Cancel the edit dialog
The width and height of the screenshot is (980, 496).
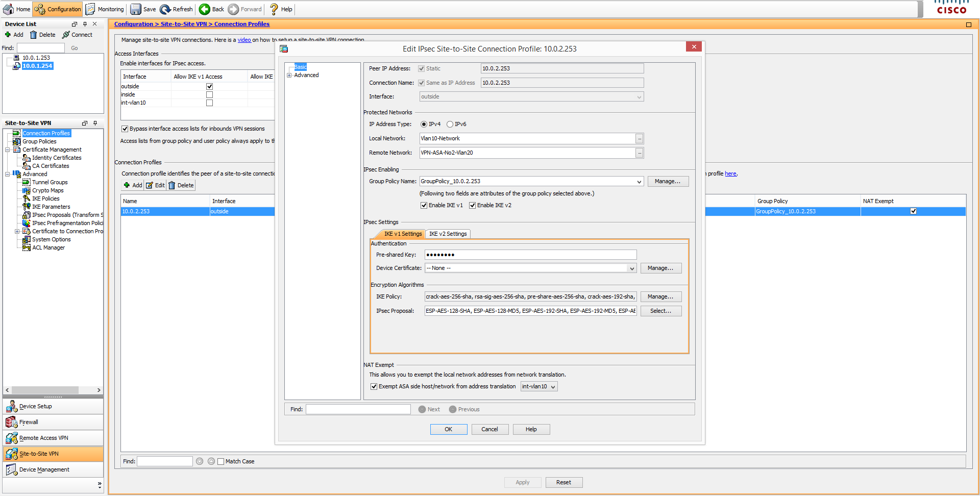[x=489, y=429]
